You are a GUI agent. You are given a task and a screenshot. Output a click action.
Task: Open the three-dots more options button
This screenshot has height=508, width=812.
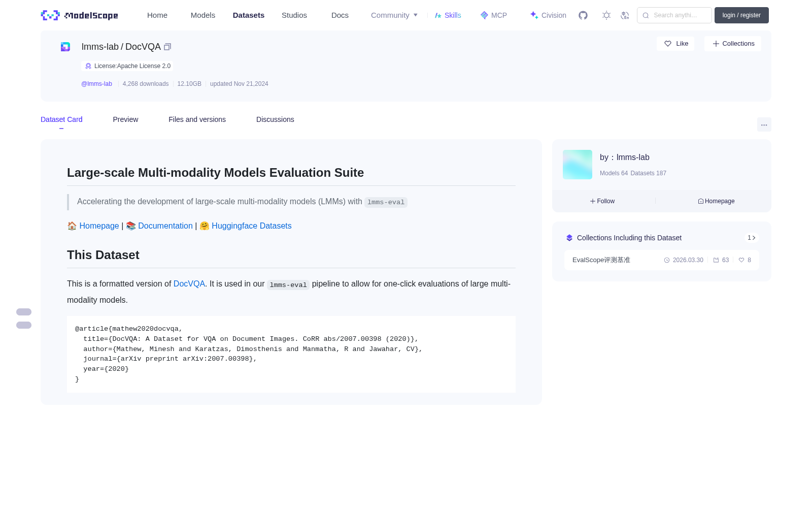coord(764,124)
